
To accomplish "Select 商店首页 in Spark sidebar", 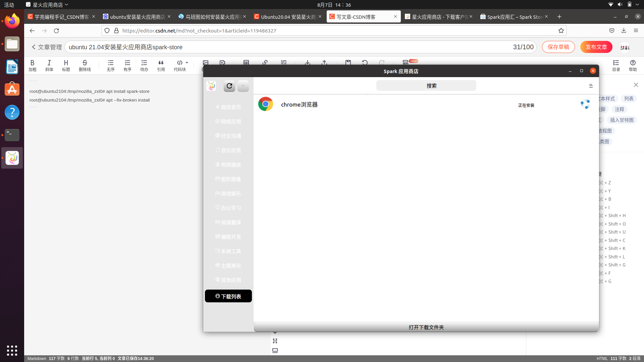I will (228, 107).
